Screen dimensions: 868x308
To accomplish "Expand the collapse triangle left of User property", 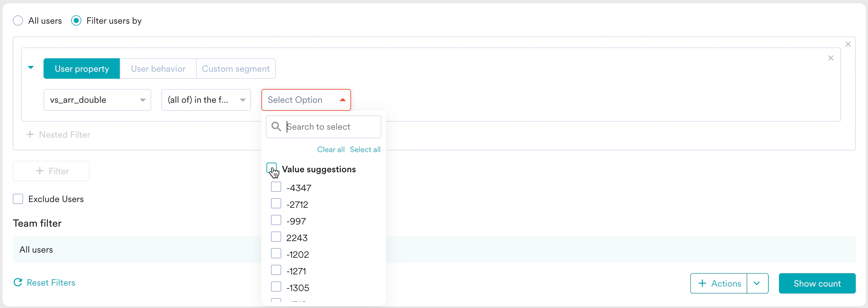I will pyautogui.click(x=31, y=68).
